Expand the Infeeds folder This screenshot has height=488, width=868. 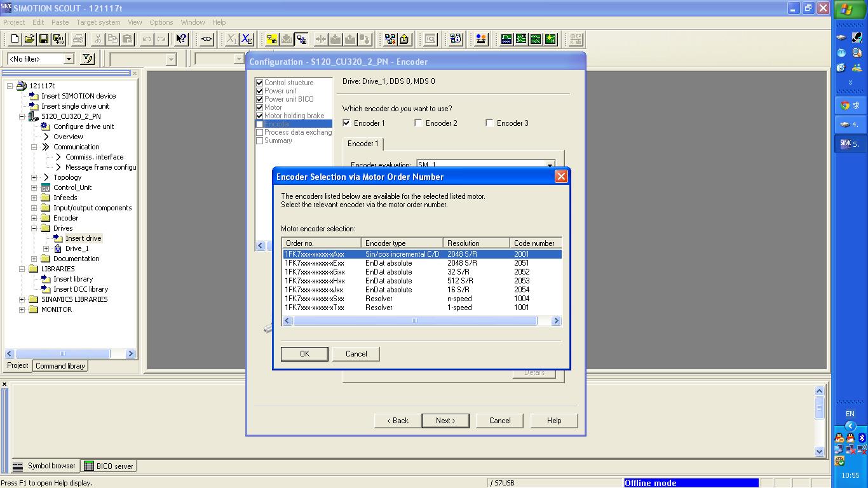(x=34, y=198)
